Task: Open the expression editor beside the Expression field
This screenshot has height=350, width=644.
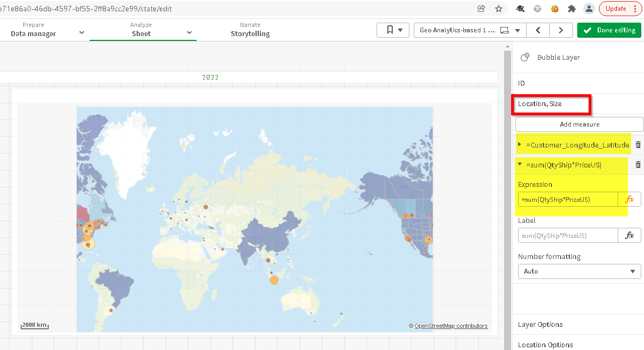Action: (629, 199)
